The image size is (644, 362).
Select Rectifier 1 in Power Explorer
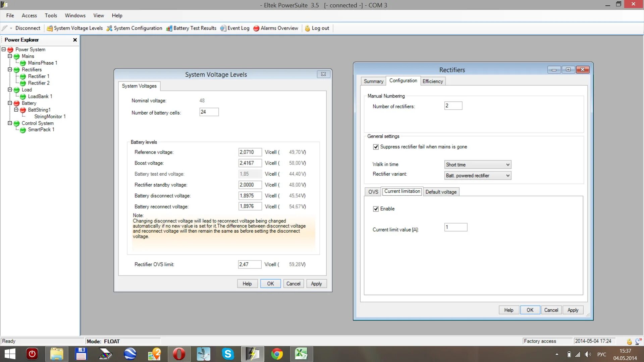point(39,76)
